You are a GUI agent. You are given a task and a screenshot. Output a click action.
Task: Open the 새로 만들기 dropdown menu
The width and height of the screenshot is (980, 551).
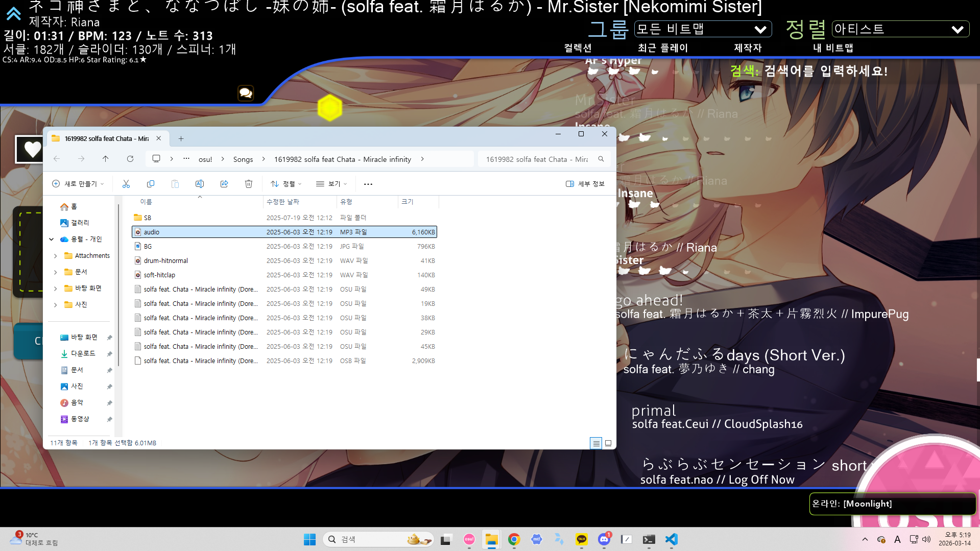79,184
